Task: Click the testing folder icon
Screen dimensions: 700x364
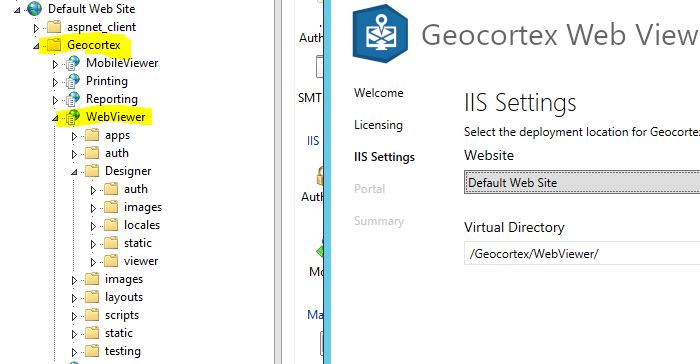Action: coord(92,351)
